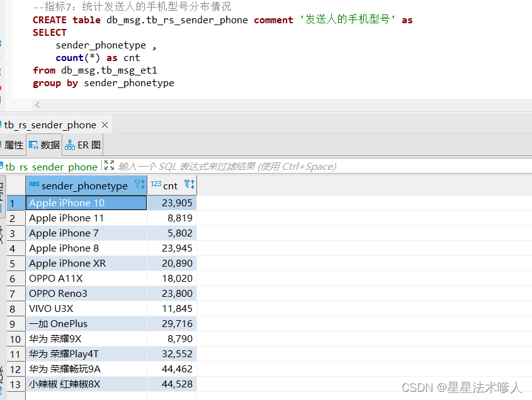Select cnt value 23,800
This screenshot has width=532, height=400.
click(x=172, y=294)
